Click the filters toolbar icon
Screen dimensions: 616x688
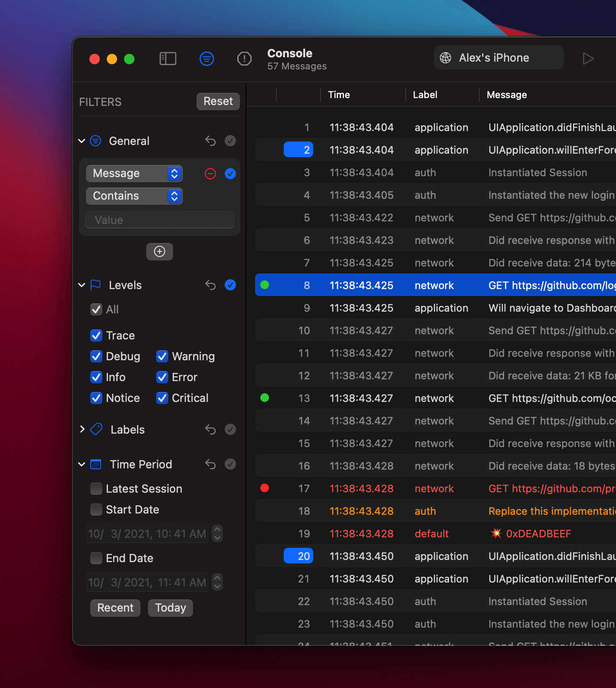206,59
